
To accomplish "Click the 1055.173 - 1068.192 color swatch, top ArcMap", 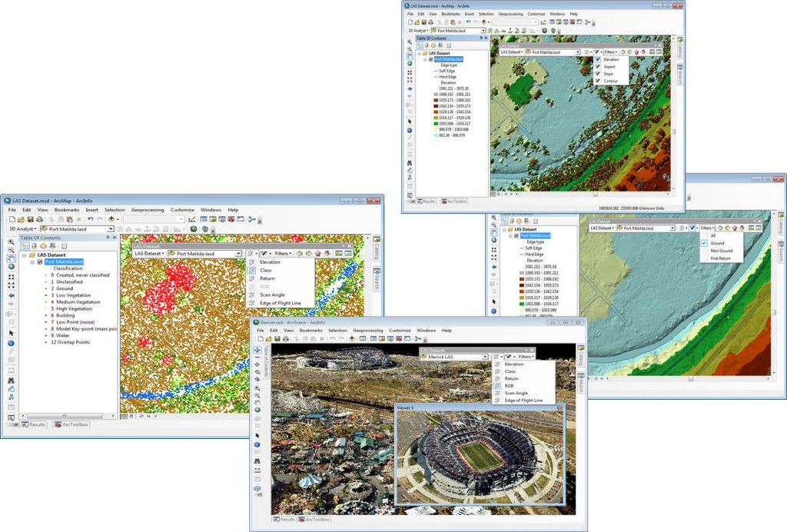I will coord(436,101).
